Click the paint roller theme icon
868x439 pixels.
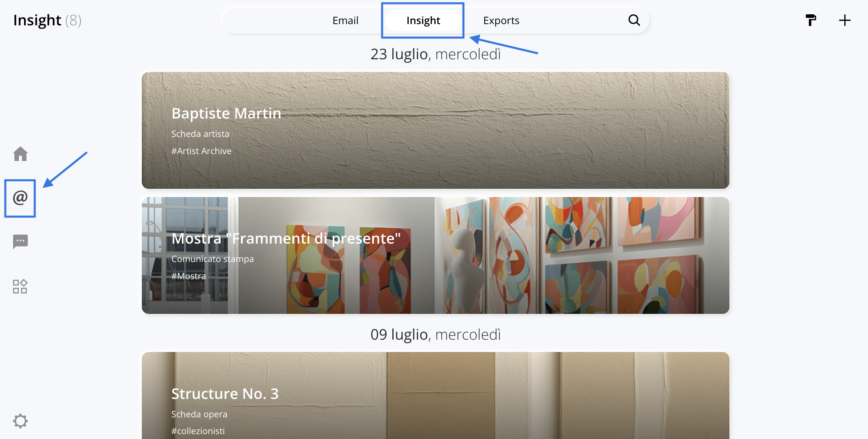pyautogui.click(x=810, y=20)
